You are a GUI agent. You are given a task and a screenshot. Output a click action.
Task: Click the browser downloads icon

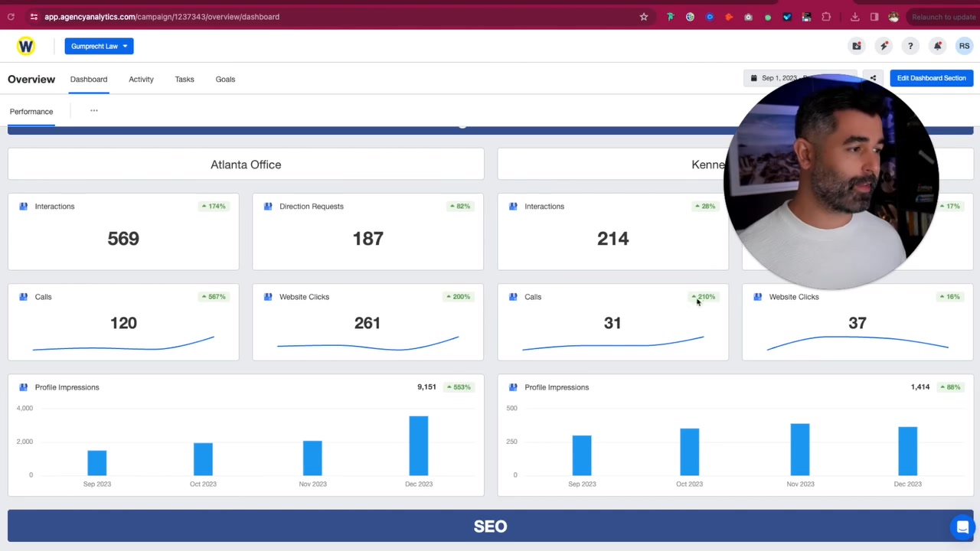[854, 17]
